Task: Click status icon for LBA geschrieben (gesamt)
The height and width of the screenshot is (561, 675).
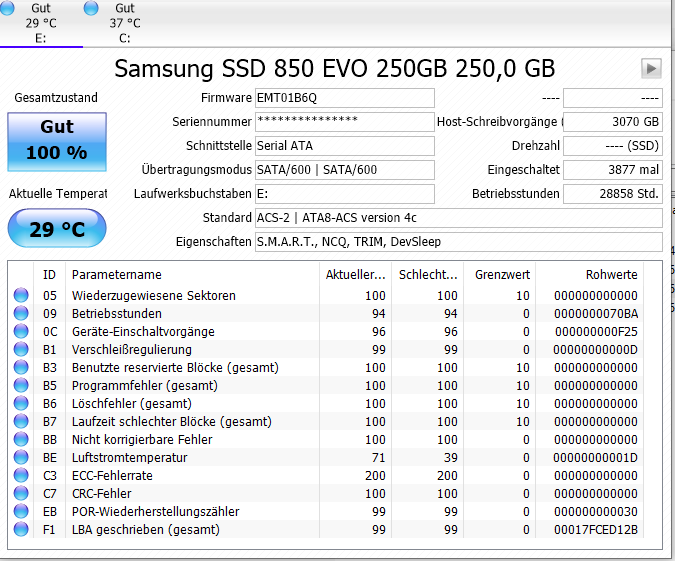Action: [21, 530]
